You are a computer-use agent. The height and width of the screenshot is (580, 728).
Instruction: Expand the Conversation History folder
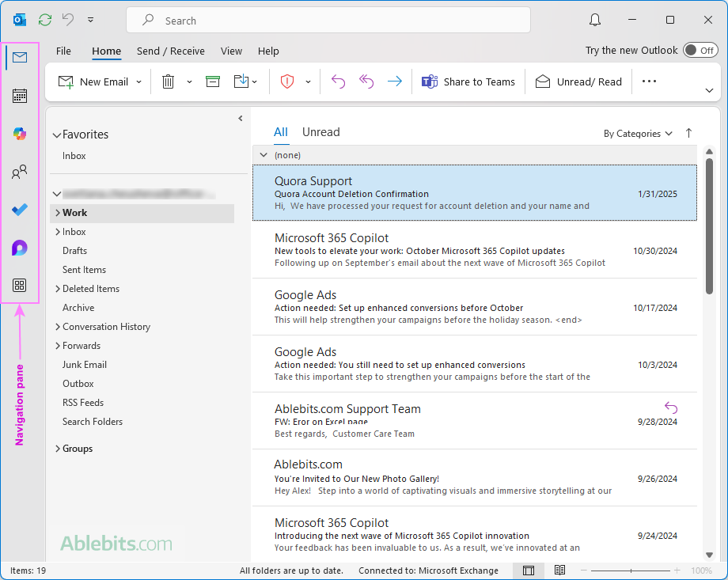tap(58, 326)
